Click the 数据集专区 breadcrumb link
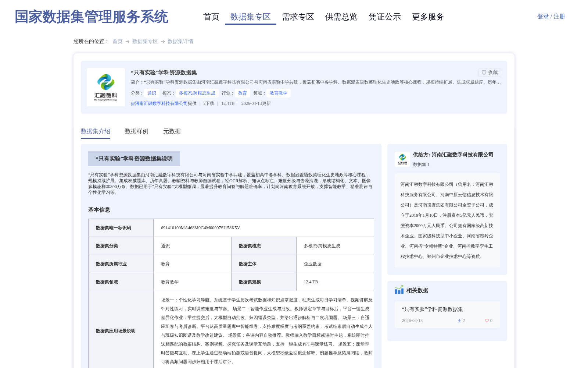The height and width of the screenshot is (368, 588). pos(145,41)
